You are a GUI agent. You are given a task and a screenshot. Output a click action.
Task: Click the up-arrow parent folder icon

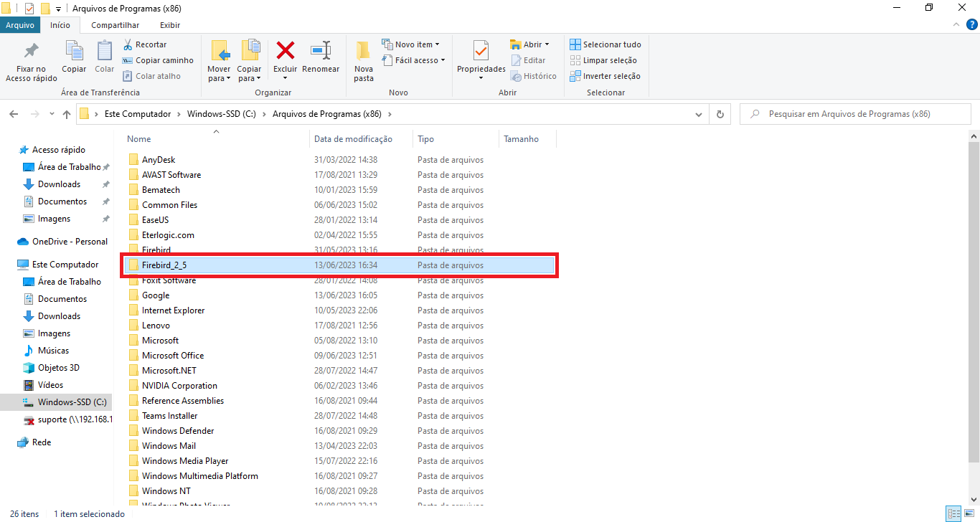(67, 114)
